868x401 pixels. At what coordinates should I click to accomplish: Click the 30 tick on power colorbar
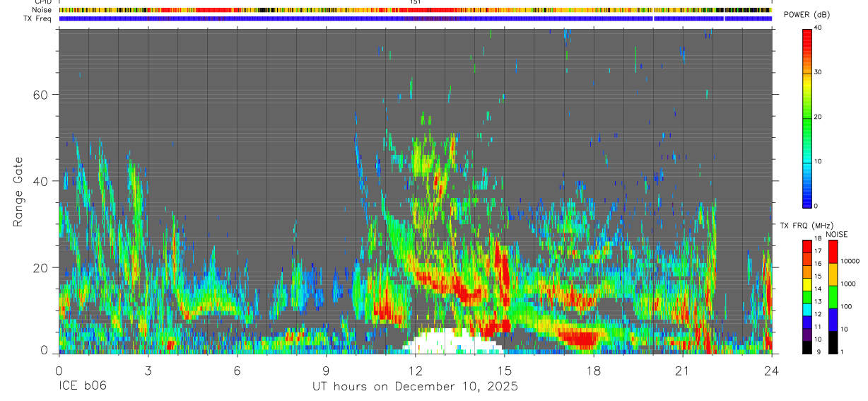pyautogui.click(x=817, y=72)
